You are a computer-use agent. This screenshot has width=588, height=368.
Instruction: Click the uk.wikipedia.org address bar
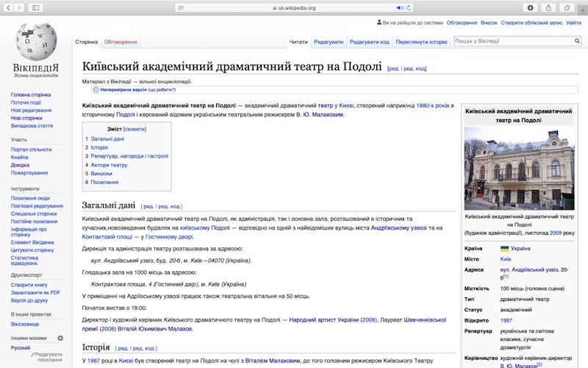294,8
